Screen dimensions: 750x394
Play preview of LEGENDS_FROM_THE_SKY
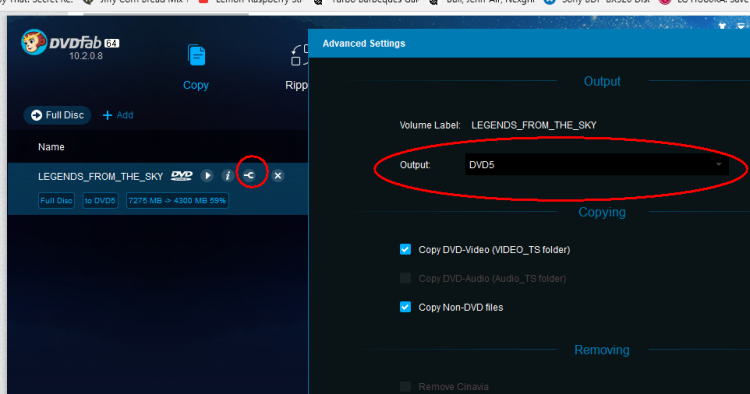point(207,175)
